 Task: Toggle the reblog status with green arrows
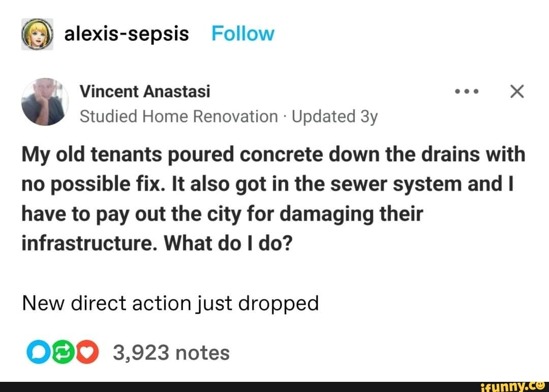pos(62,351)
